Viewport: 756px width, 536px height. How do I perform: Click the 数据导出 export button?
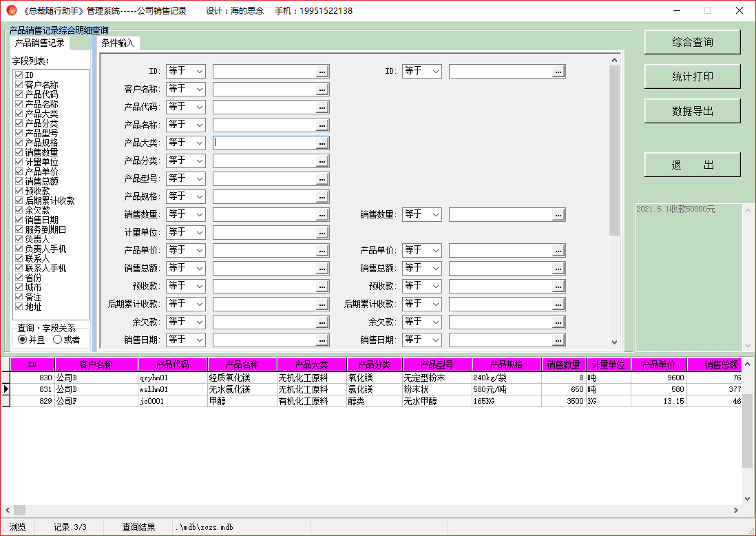point(693,112)
